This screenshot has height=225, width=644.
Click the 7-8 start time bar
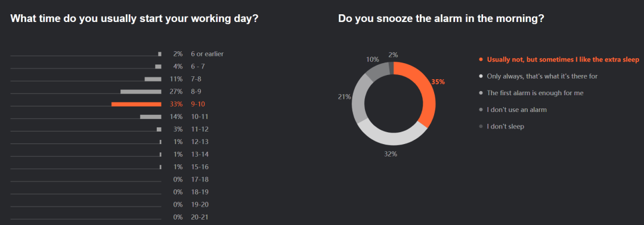(153, 79)
